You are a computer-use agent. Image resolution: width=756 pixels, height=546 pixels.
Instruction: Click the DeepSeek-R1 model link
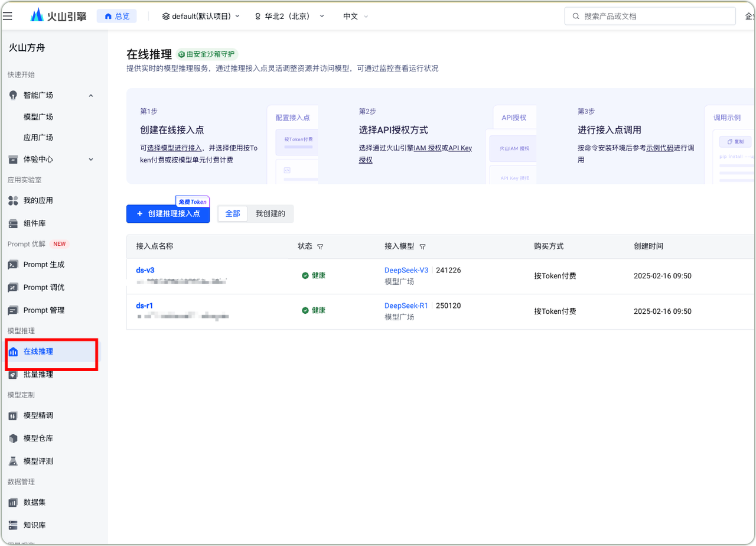coord(406,305)
